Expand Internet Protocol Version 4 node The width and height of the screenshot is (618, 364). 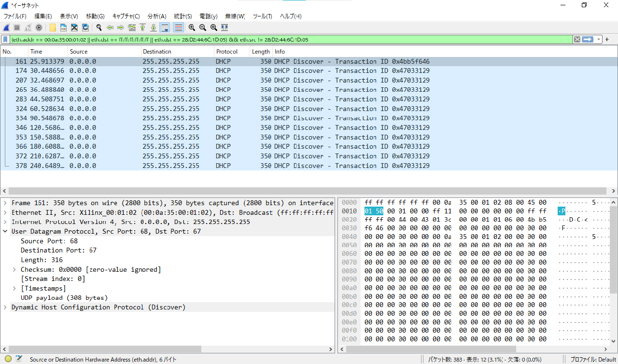(x=5, y=222)
